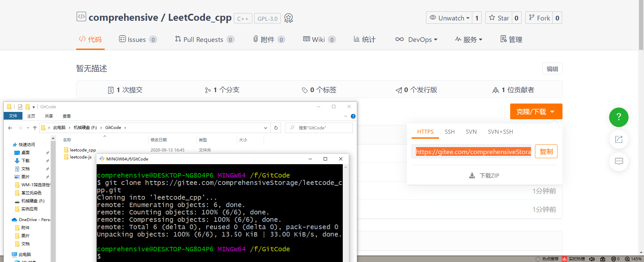Click the 145% zoom indicator in status bar
The height and width of the screenshot is (262, 644).
(633, 259)
